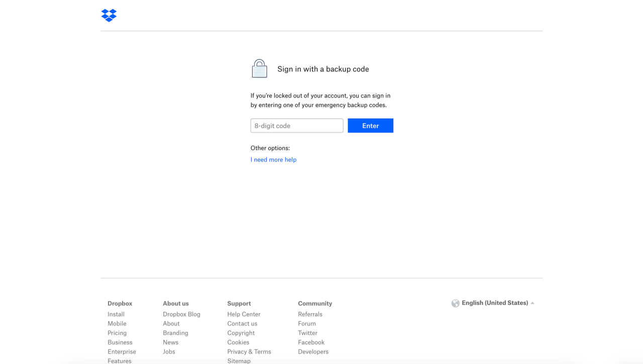The image size is (643, 364).
Task: Click the Dropbox logo
Action: 109,15
